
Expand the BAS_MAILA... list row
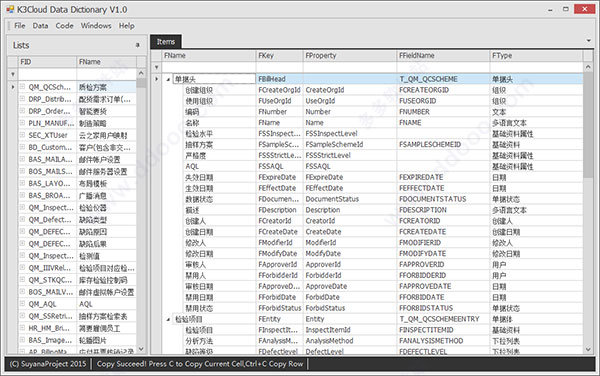coord(23,159)
